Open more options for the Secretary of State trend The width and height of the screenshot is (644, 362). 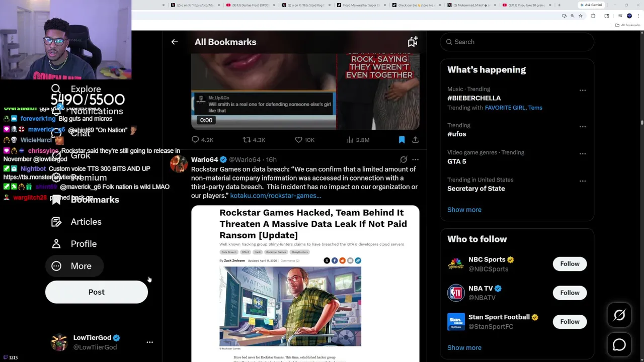[583, 181]
